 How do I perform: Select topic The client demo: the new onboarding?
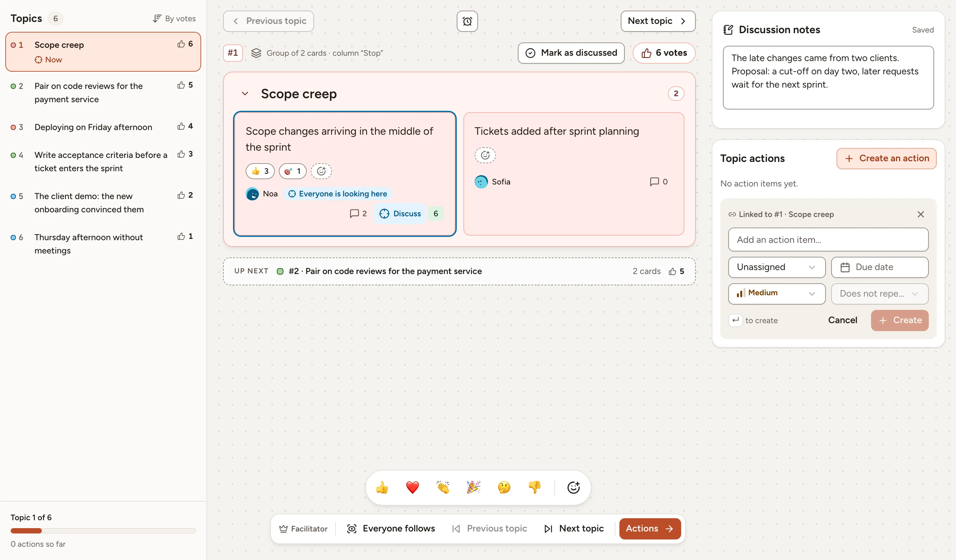103,203
